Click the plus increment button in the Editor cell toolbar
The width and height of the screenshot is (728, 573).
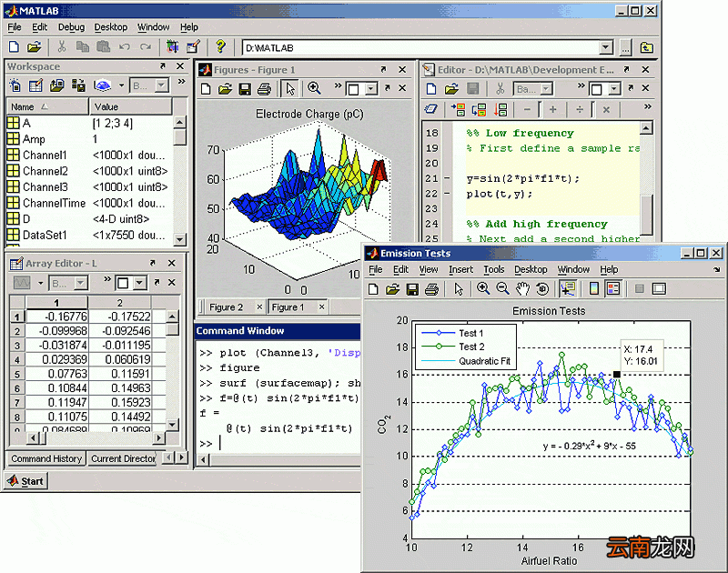click(x=552, y=110)
